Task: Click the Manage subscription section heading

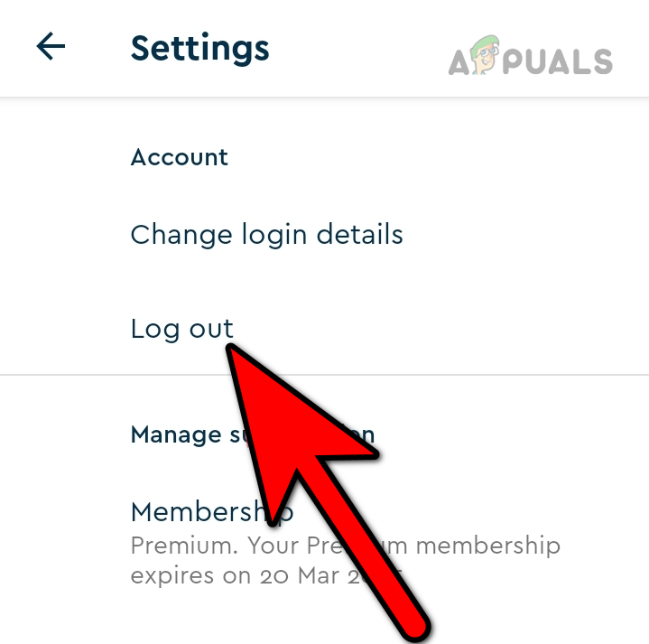Action: pyautogui.click(x=253, y=434)
